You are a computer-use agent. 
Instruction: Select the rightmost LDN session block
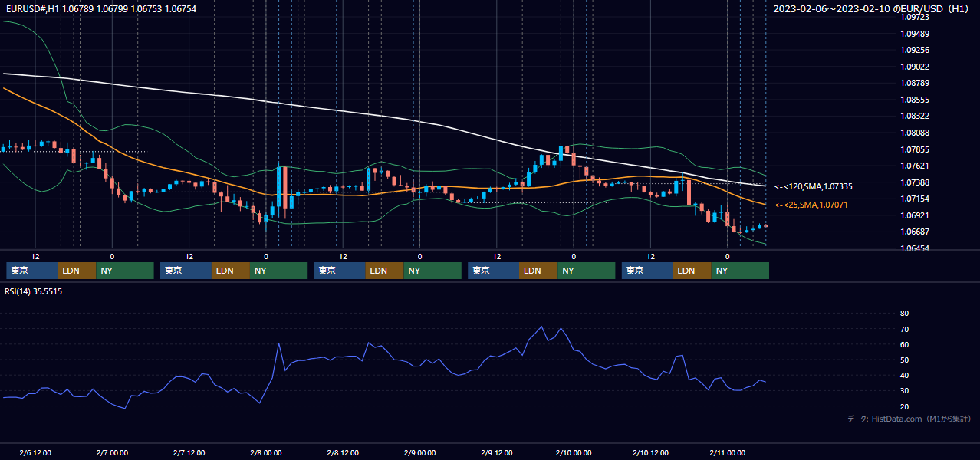pyautogui.click(x=693, y=271)
